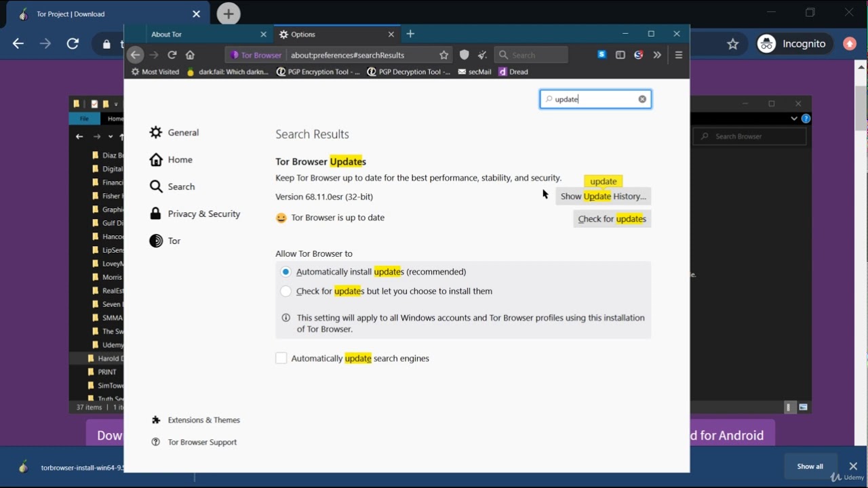Open a new Tor Browser tab
Screen dimensions: 868x488
tap(410, 34)
